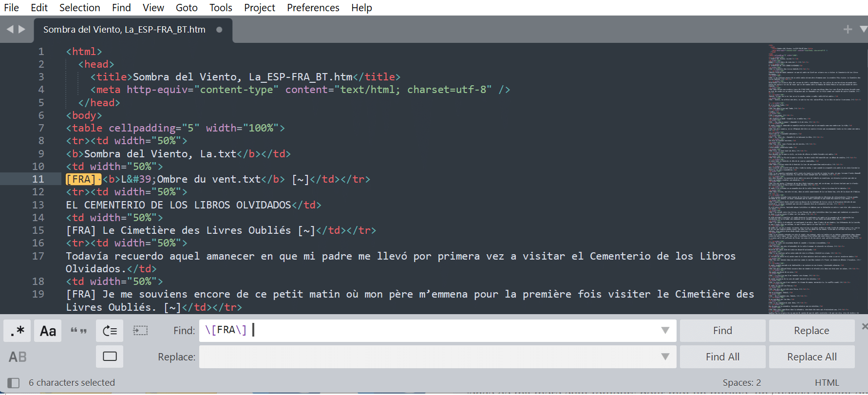The height and width of the screenshot is (395, 868).
Task: Click line number 11 in gutter
Action: [x=38, y=179]
